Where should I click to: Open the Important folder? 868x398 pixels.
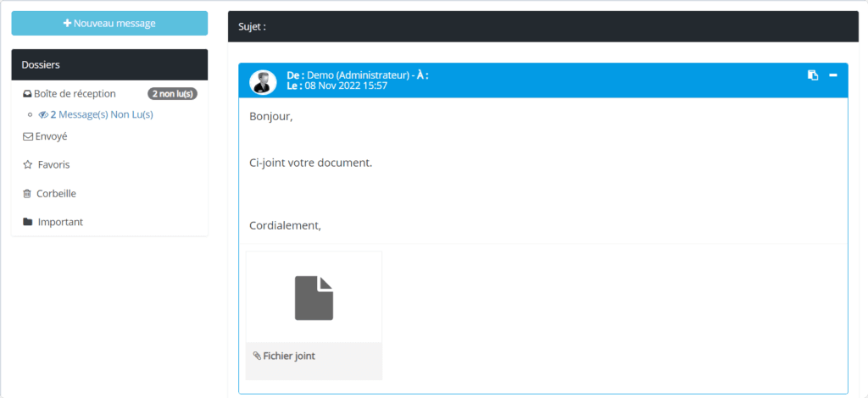(x=60, y=222)
